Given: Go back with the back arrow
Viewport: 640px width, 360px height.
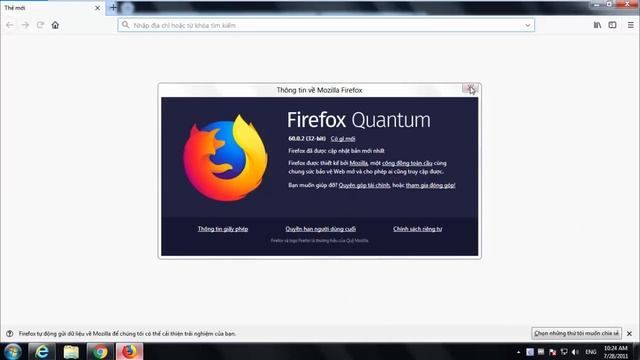Looking at the screenshot, I should click(x=10, y=25).
